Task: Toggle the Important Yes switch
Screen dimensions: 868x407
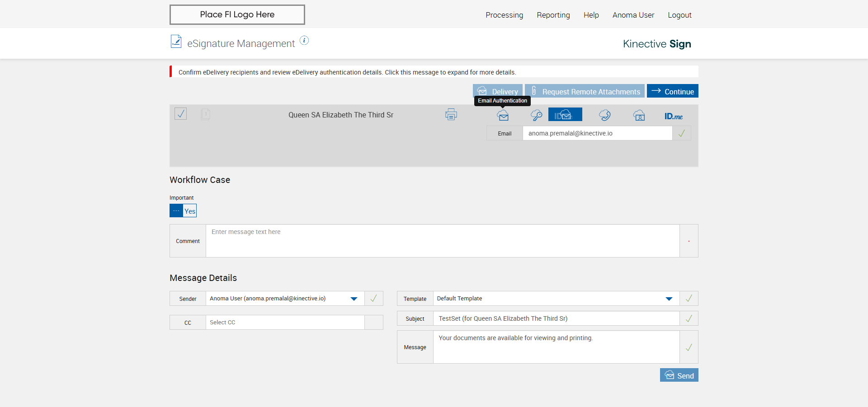Action: click(183, 211)
